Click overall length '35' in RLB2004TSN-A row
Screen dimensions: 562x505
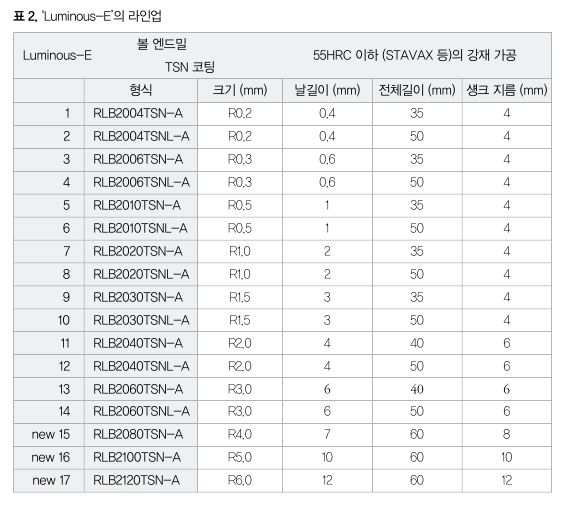(417, 113)
